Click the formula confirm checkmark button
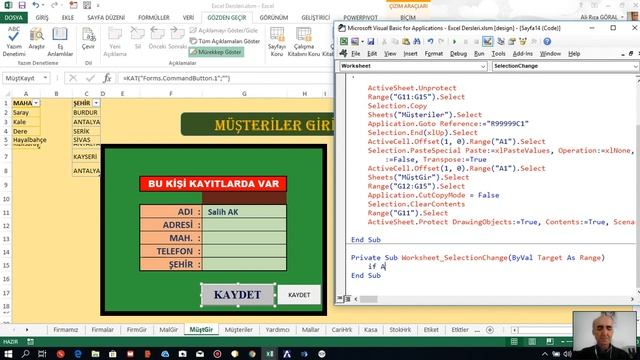Viewport: 640px width, 360px height. (90, 78)
